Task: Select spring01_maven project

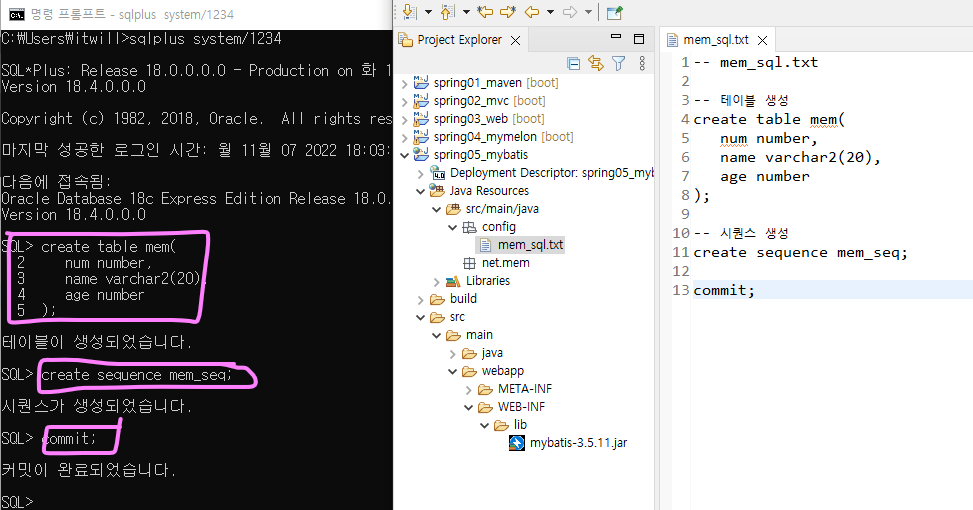Action: click(486, 83)
